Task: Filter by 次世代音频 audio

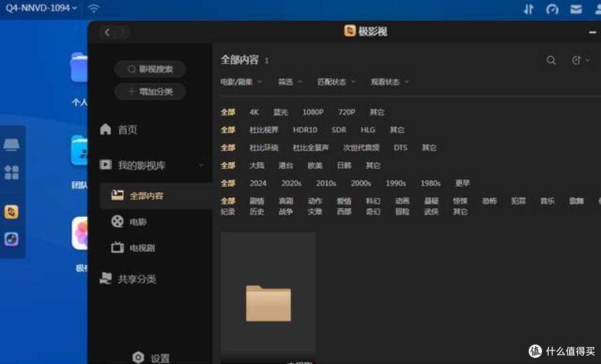Action: pyautogui.click(x=361, y=147)
